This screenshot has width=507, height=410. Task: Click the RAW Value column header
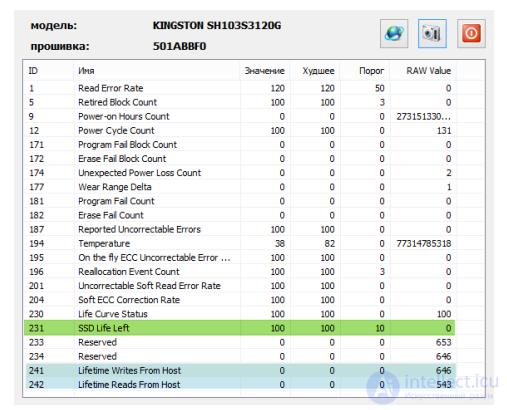click(x=423, y=71)
